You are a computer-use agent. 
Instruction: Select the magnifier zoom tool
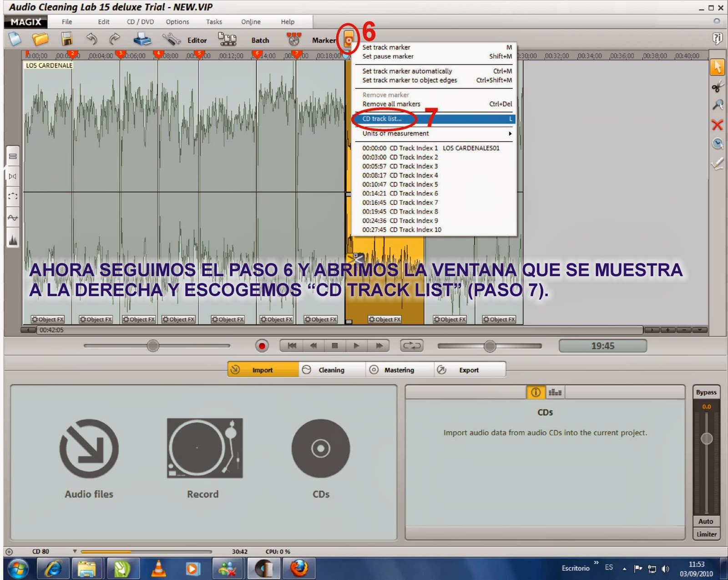(717, 105)
